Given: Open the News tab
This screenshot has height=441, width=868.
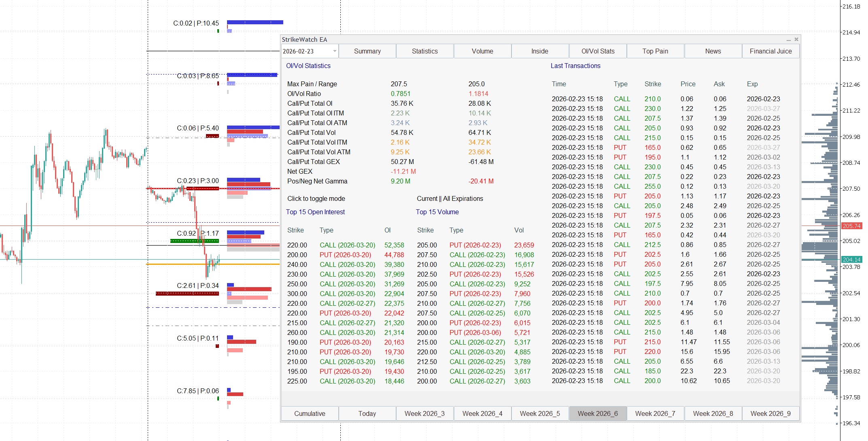Looking at the screenshot, I should [713, 51].
